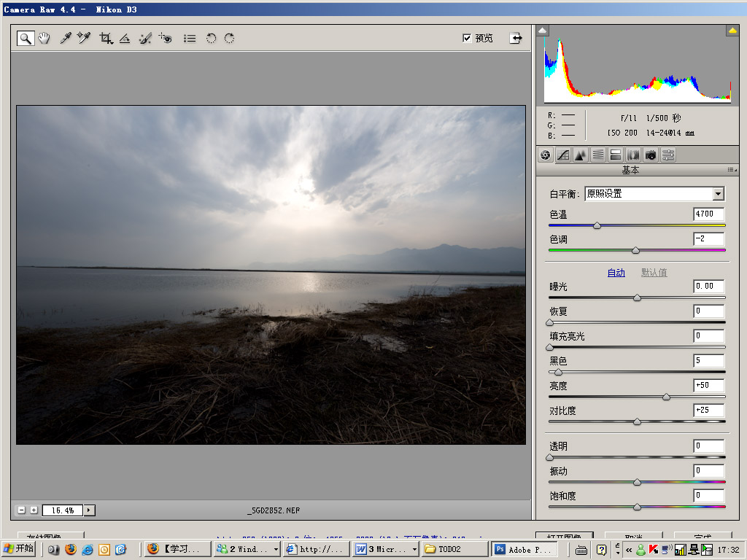Rotate image counterclockwise

coord(211,38)
